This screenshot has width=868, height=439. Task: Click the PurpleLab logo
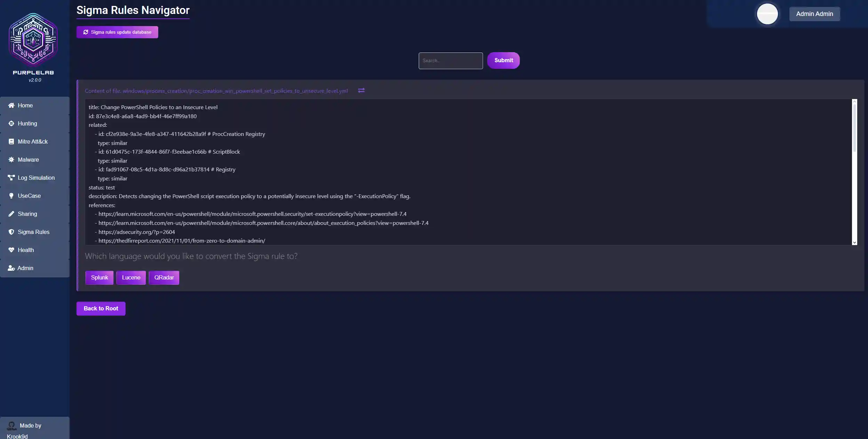coord(33,40)
